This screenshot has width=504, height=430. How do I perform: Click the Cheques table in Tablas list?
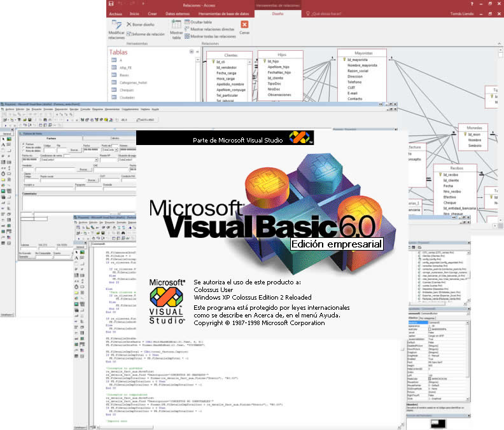(126, 90)
